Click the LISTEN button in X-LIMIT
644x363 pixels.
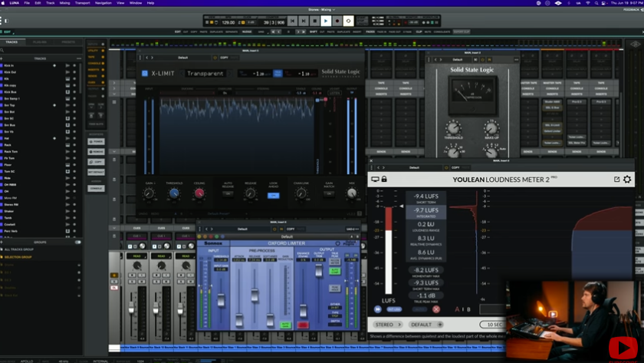pyautogui.click(x=335, y=93)
